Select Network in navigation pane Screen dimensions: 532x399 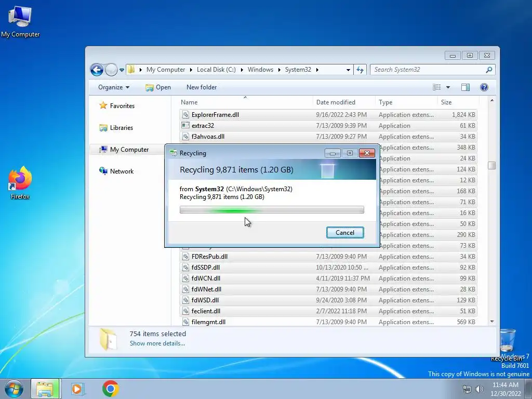116,171
